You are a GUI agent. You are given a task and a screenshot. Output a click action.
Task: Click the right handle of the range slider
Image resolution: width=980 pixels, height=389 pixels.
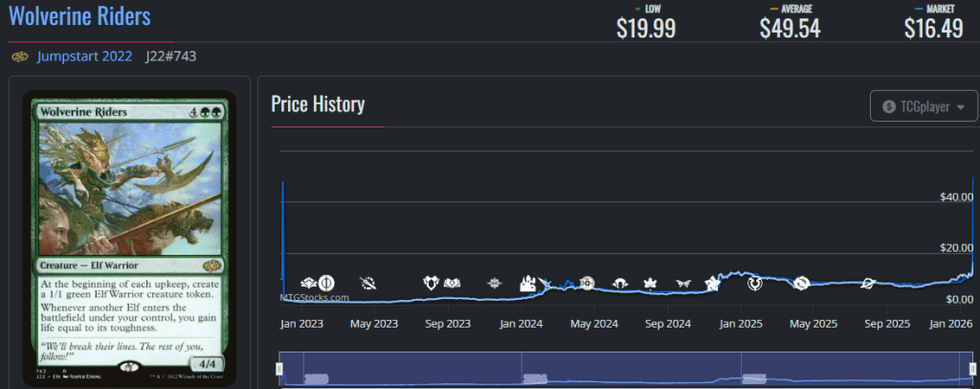pyautogui.click(x=971, y=369)
